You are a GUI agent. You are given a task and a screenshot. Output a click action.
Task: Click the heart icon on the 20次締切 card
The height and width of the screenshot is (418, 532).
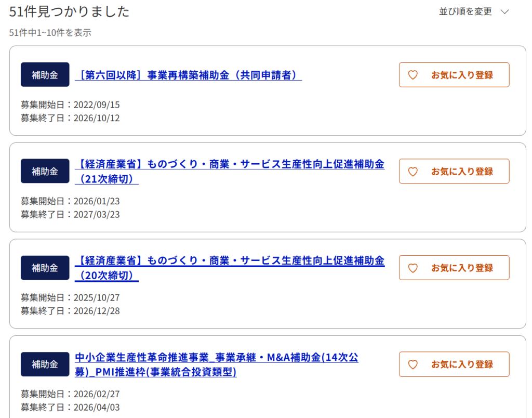click(413, 268)
